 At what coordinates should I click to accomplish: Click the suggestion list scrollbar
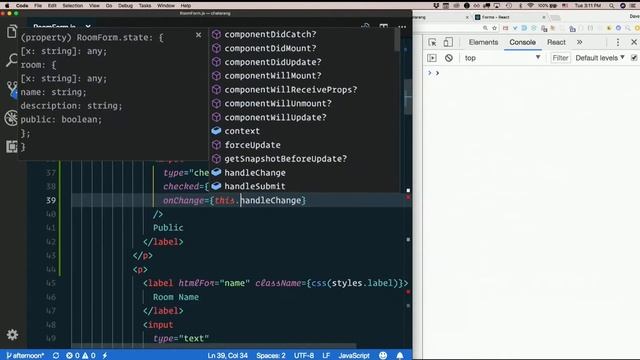click(397, 40)
